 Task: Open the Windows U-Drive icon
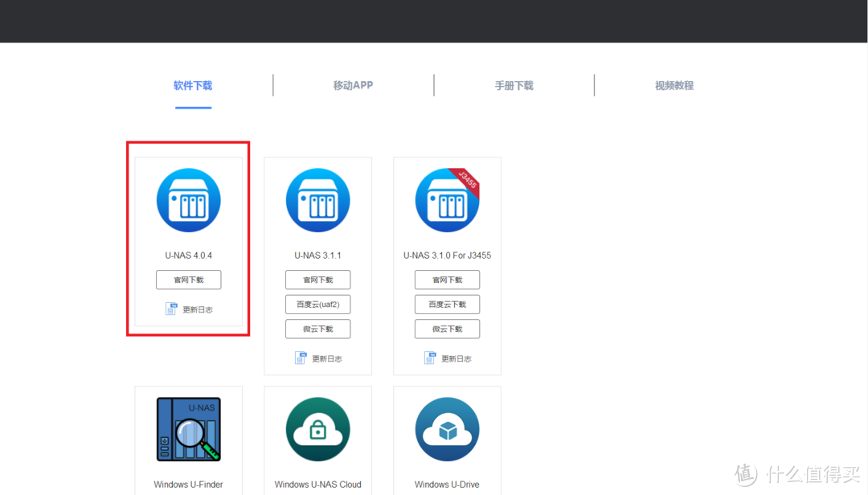point(447,429)
